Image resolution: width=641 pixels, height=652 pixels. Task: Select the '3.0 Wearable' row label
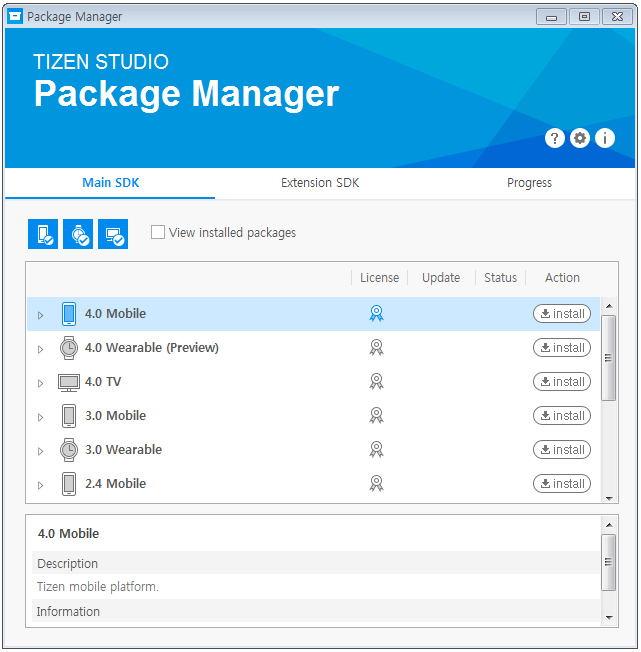tap(123, 449)
